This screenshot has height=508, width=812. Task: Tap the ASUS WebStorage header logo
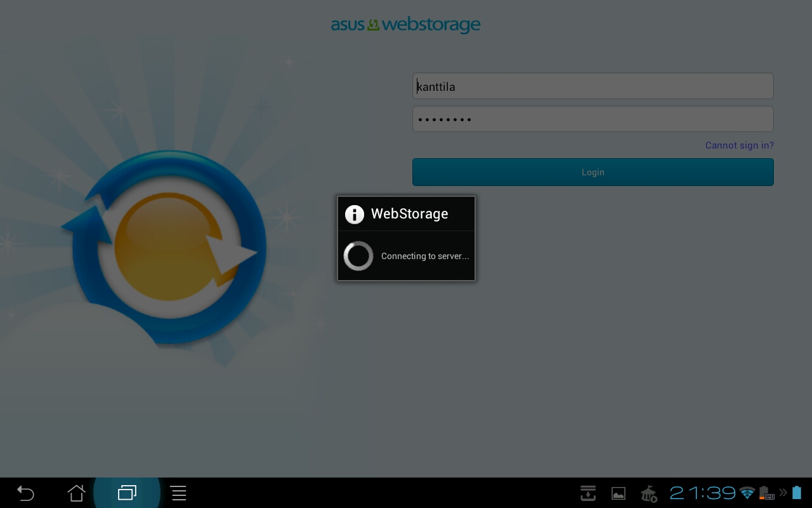406,25
